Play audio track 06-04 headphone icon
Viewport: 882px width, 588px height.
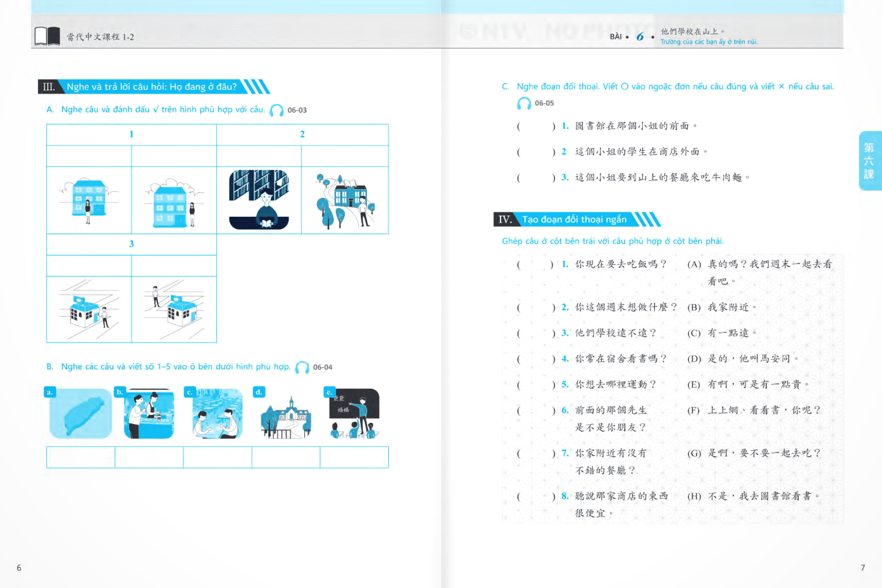pyautogui.click(x=302, y=367)
